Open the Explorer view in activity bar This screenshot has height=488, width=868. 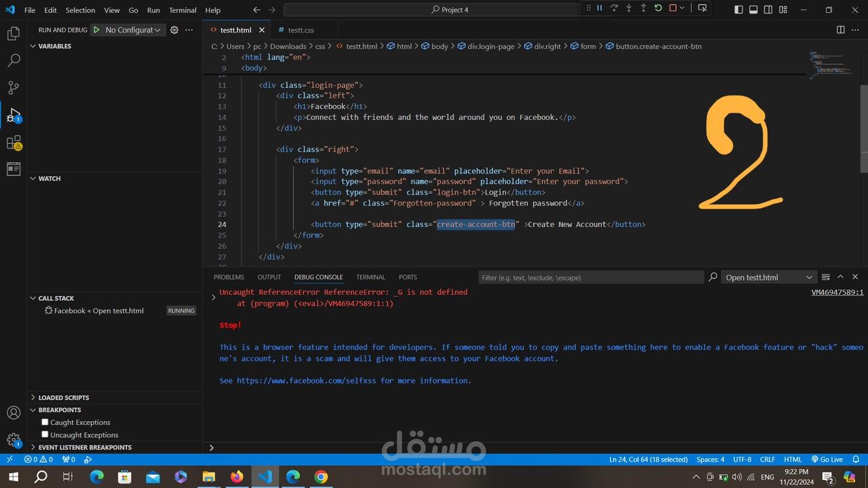click(14, 33)
